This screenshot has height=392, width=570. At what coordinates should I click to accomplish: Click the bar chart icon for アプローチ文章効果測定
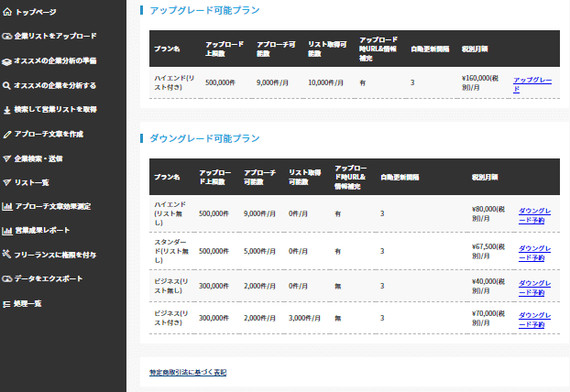click(x=7, y=207)
